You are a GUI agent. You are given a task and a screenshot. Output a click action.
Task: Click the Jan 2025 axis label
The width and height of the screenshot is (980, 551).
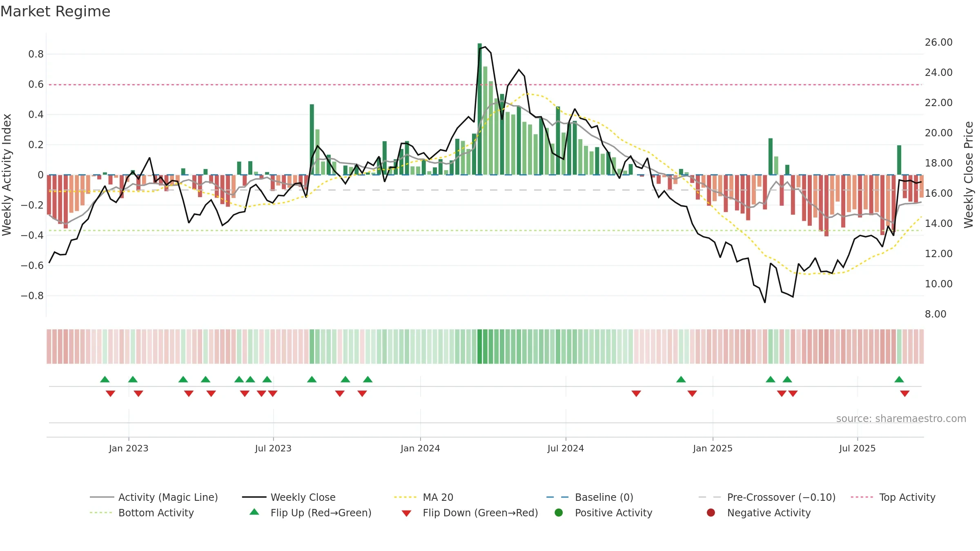[713, 448]
